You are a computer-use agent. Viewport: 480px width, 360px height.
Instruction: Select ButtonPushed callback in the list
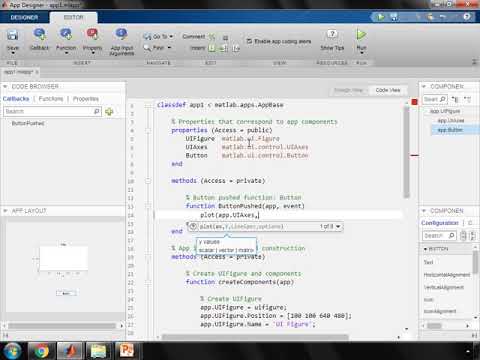click(x=28, y=123)
